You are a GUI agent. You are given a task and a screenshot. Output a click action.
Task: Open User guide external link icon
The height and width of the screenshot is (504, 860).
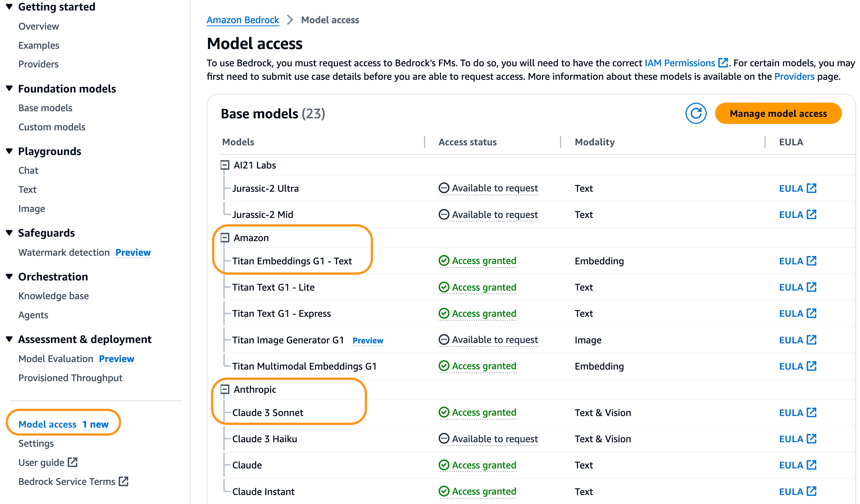pyautogui.click(x=73, y=462)
